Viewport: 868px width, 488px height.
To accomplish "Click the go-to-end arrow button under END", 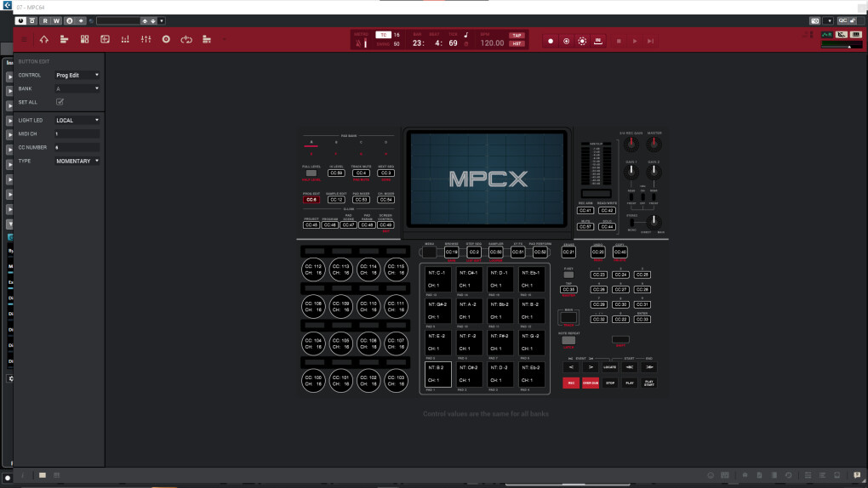I will [x=649, y=366].
